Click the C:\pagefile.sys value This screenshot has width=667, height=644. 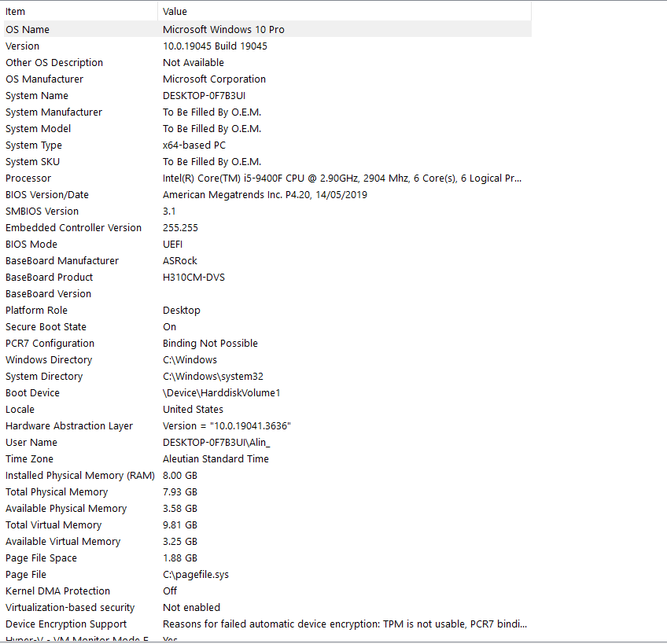pos(196,575)
